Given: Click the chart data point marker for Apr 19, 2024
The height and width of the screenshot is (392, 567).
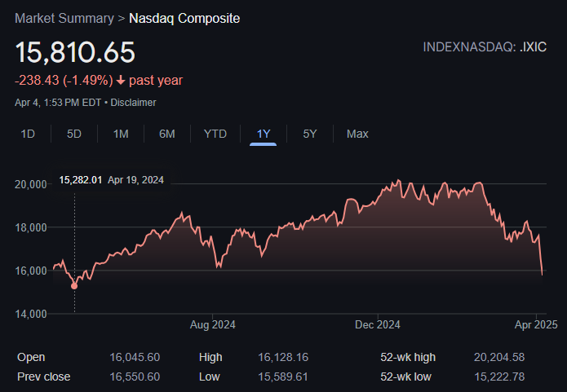Looking at the screenshot, I should tap(74, 286).
